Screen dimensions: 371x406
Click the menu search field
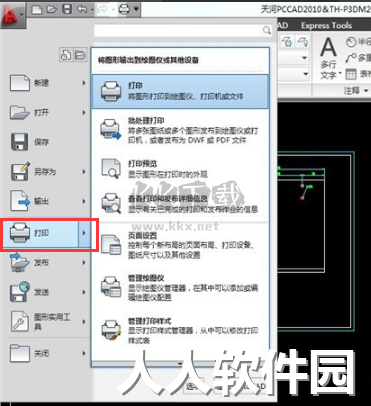(x=183, y=31)
